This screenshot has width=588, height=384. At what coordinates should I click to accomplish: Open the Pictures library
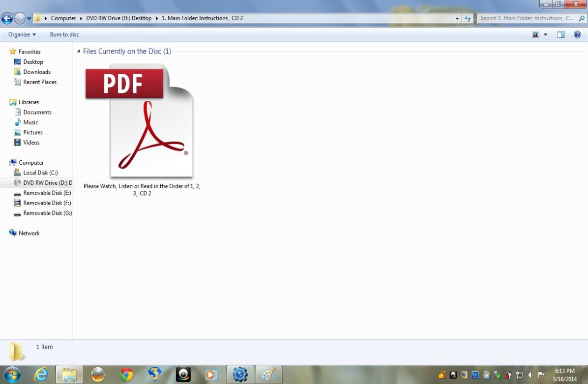click(33, 132)
